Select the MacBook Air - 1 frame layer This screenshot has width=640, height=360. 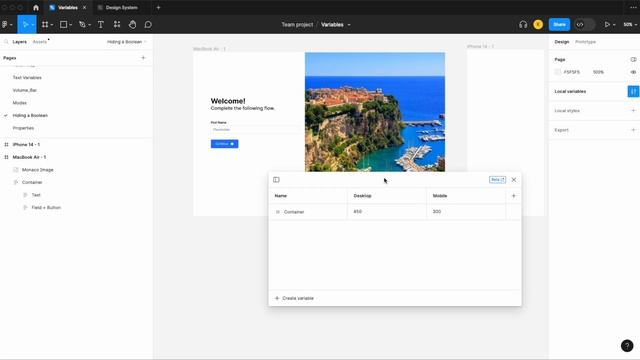coord(29,157)
